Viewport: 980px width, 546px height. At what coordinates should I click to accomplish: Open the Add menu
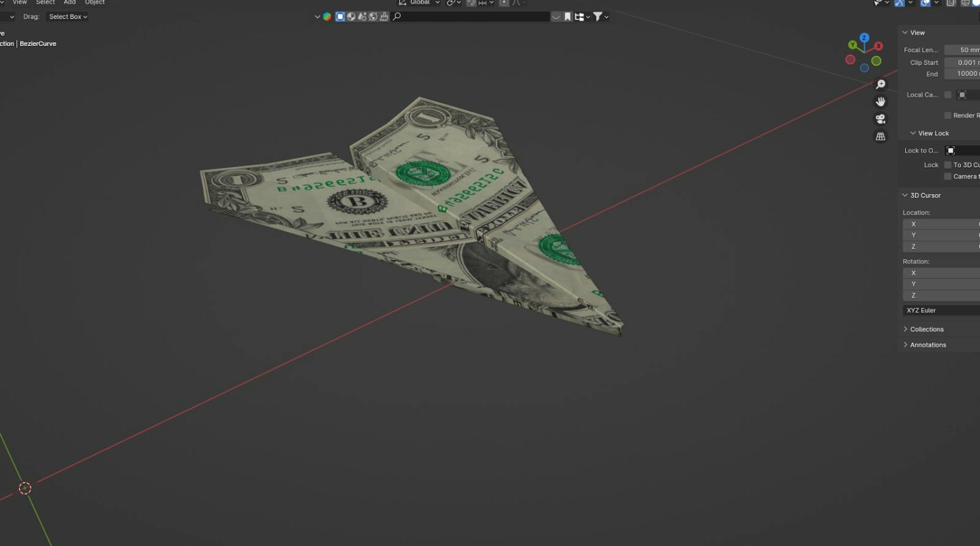point(69,3)
